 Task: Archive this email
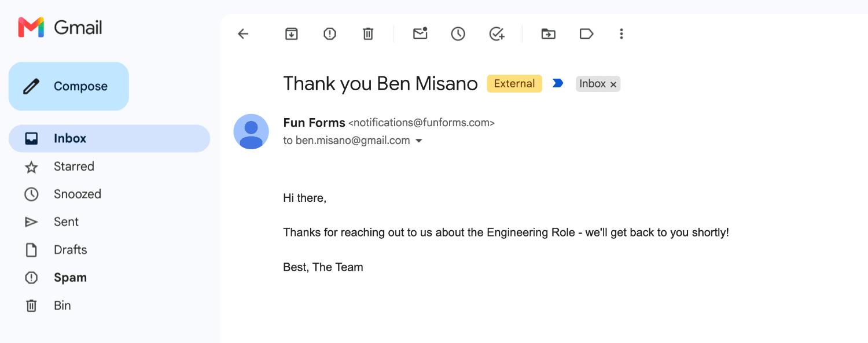292,34
